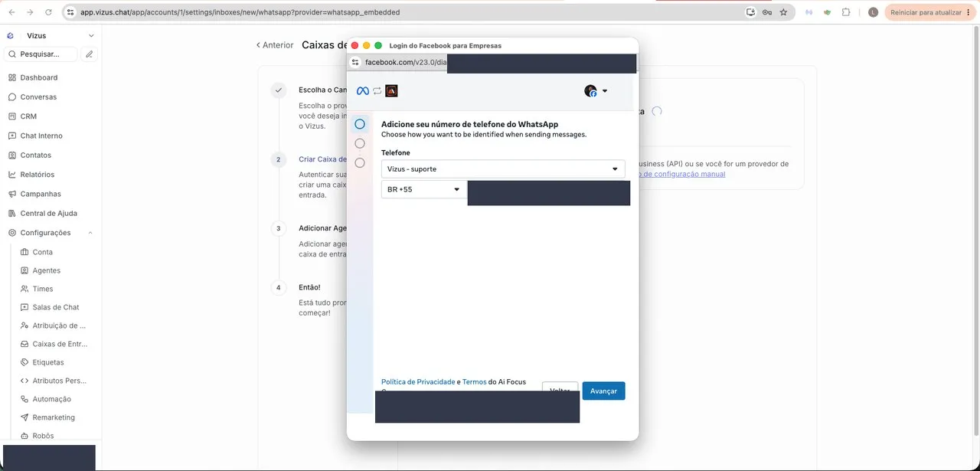980x471 pixels.
Task: Select the first step radio circle
Action: [360, 124]
